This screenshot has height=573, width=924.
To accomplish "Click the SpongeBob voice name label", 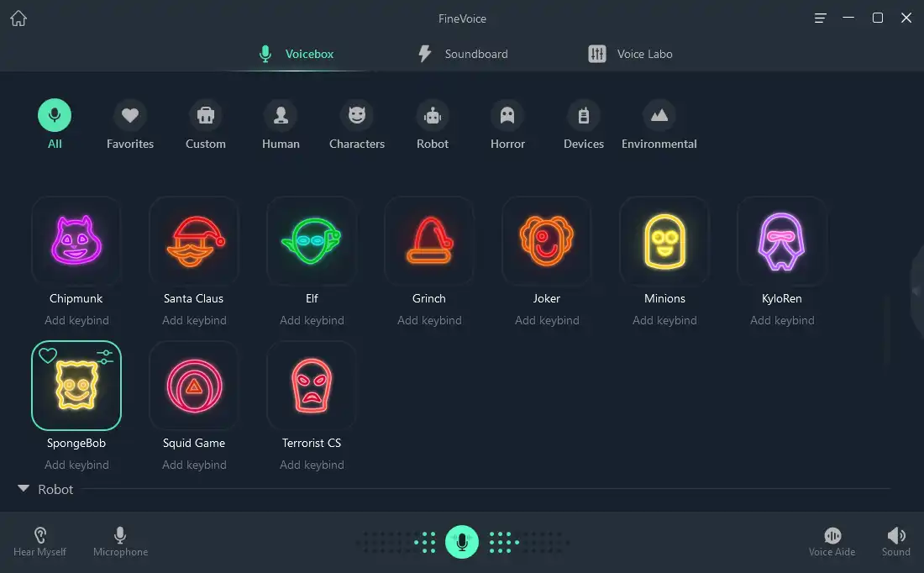I will (76, 443).
